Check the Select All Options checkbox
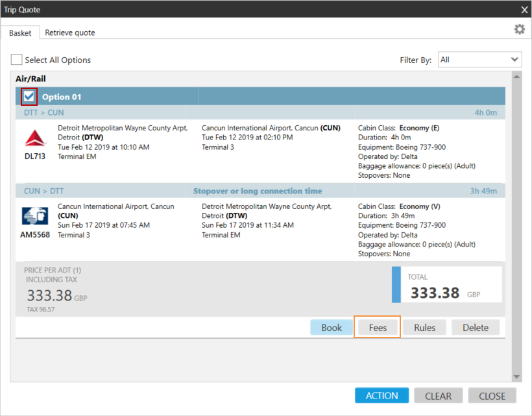 point(16,60)
